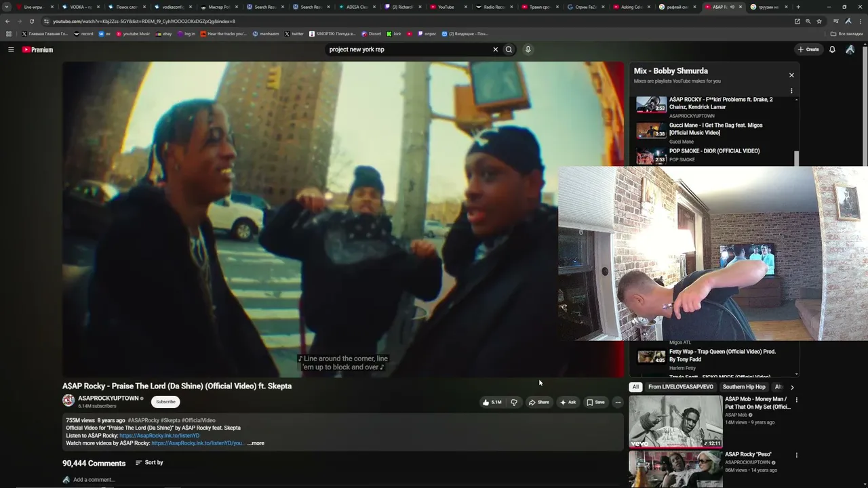Select the Southern Hip Hop chip
This screenshot has height=488, width=868.
[x=744, y=387]
